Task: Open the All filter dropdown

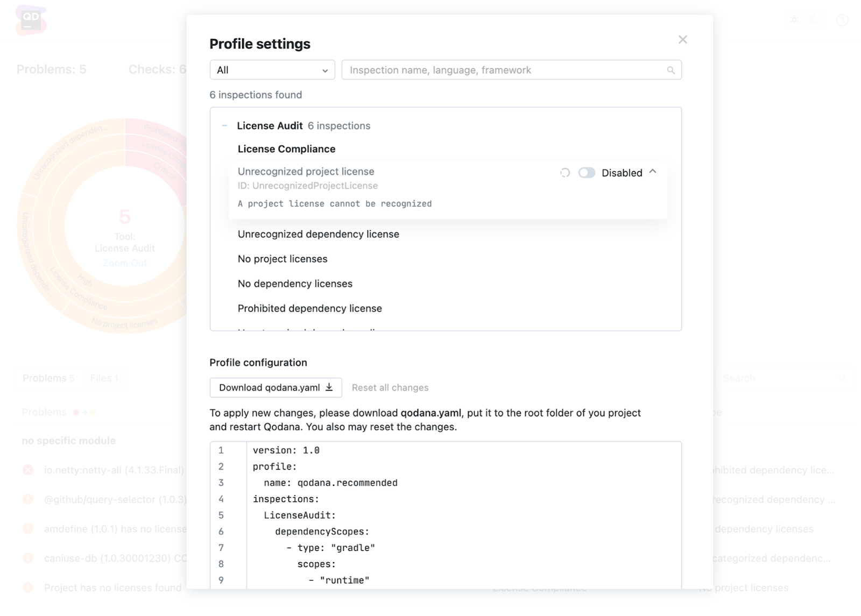Action: [x=272, y=70]
